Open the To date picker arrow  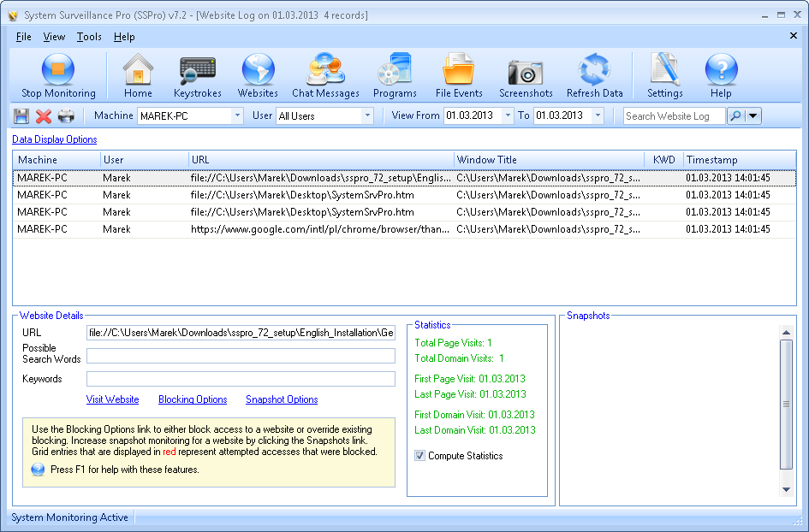(598, 115)
